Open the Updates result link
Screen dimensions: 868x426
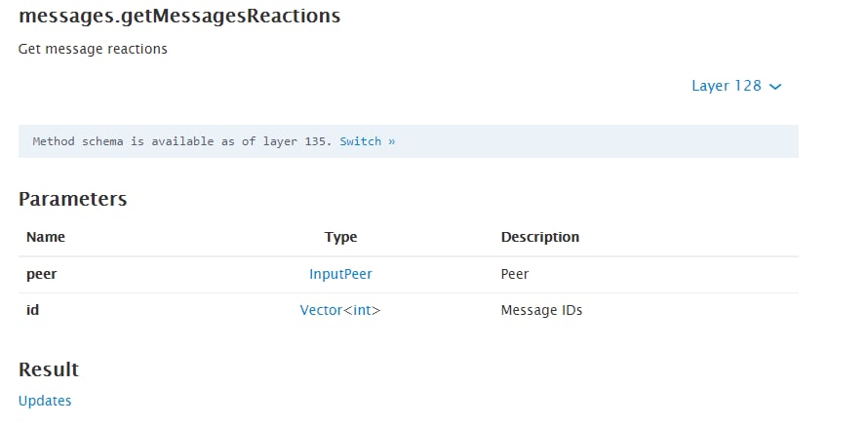click(45, 401)
